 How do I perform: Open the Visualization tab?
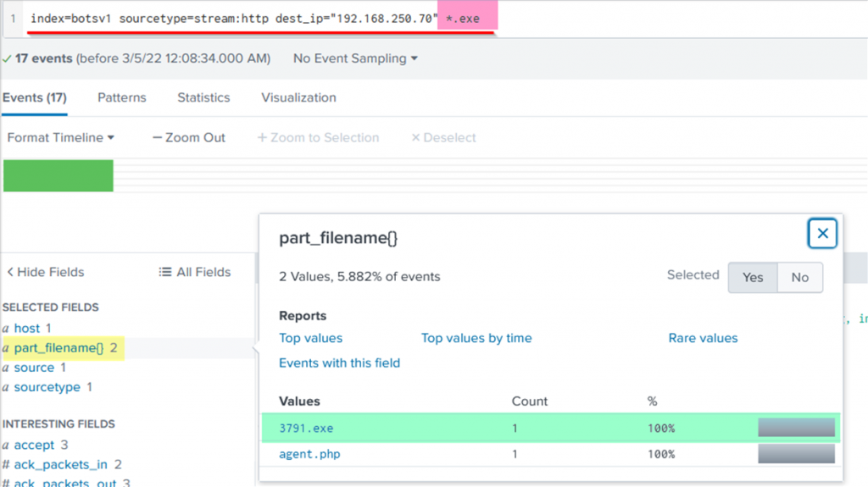pos(298,97)
